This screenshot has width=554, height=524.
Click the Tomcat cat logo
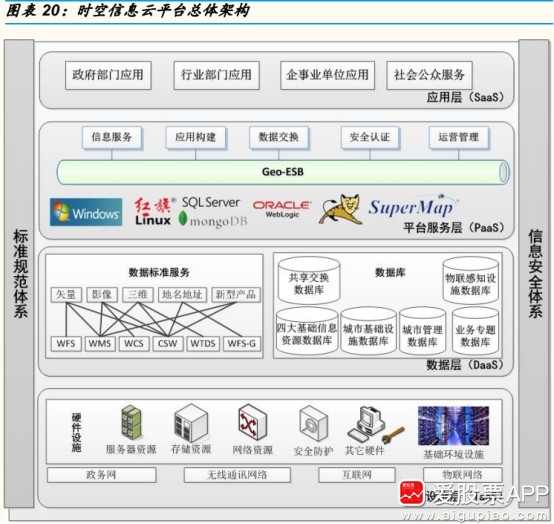point(341,209)
